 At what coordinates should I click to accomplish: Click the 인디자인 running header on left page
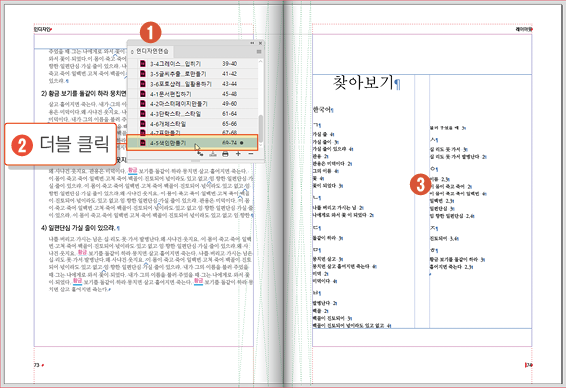(42, 29)
